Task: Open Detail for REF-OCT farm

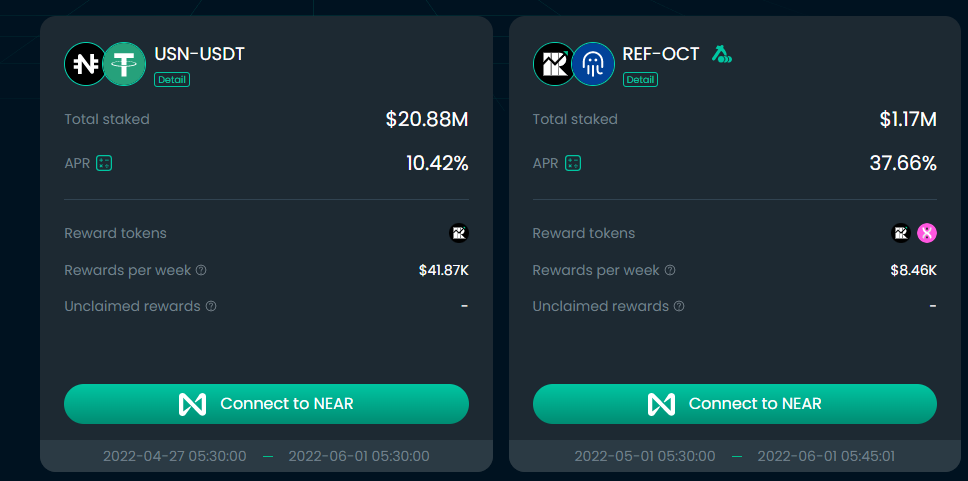Action: click(x=641, y=80)
